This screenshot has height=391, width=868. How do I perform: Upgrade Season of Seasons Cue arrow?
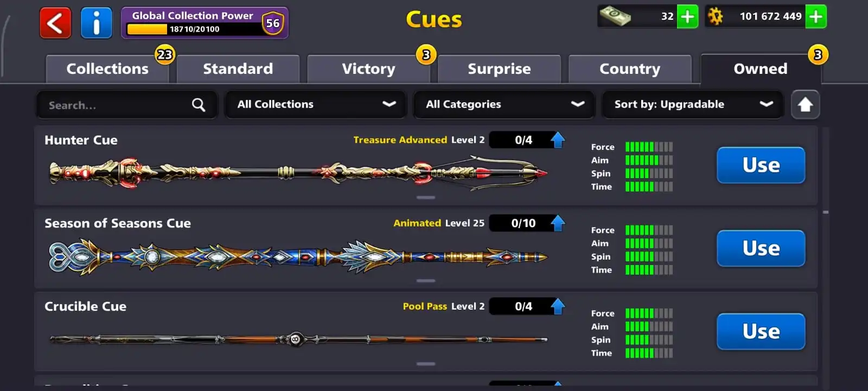[x=558, y=223]
